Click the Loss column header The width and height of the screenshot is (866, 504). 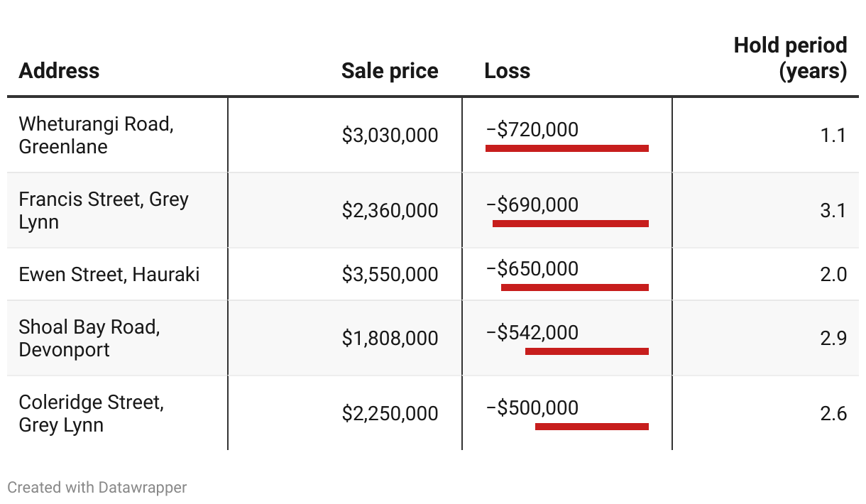507,71
